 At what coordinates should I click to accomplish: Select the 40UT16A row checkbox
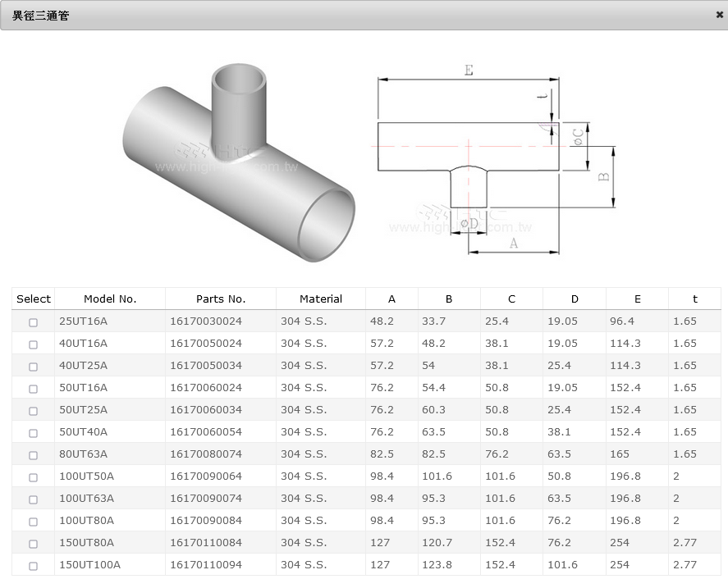point(34,344)
